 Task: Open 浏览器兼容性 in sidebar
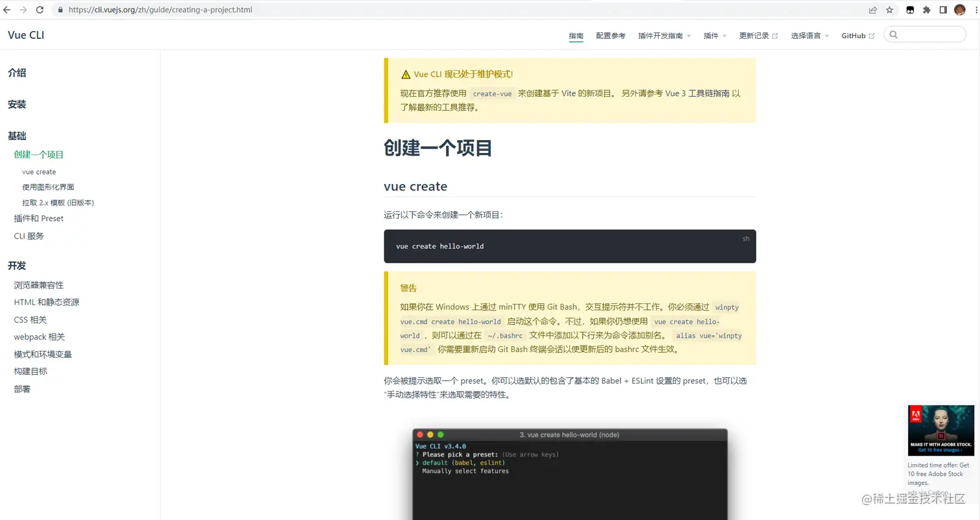pyautogui.click(x=39, y=285)
